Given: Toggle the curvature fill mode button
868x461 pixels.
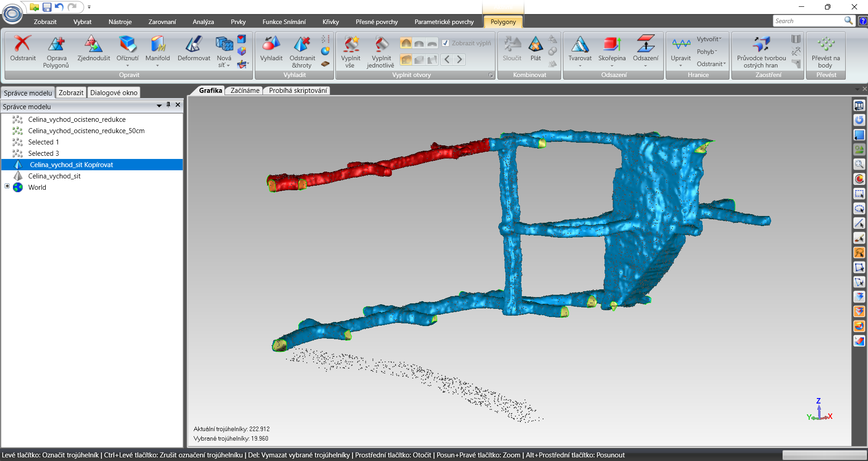Looking at the screenshot, I should click(406, 43).
